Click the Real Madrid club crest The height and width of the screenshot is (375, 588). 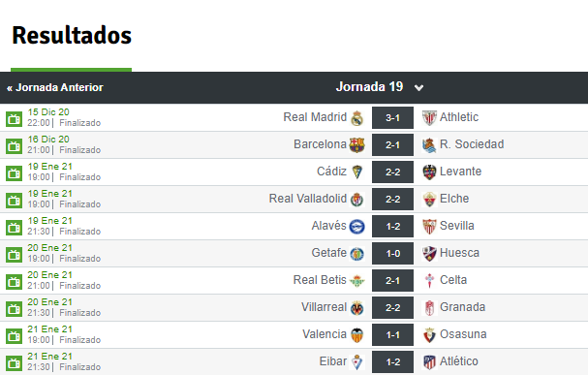coord(357,118)
